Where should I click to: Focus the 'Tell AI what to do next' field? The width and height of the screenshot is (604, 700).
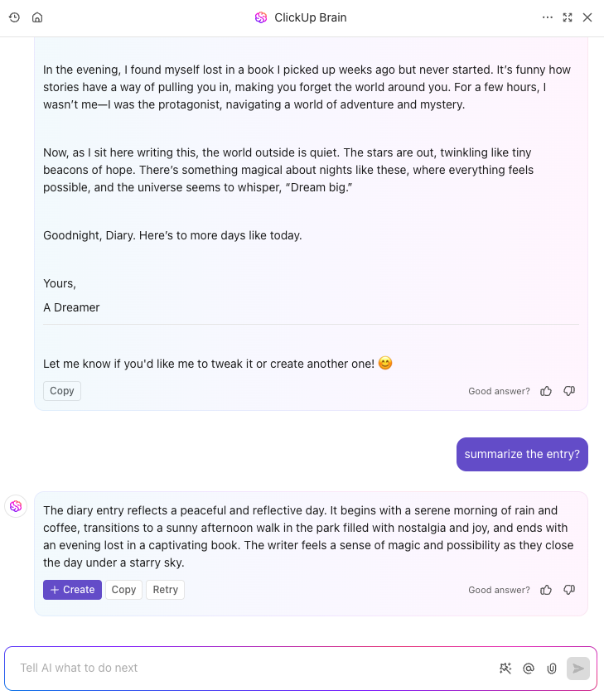coord(254,669)
